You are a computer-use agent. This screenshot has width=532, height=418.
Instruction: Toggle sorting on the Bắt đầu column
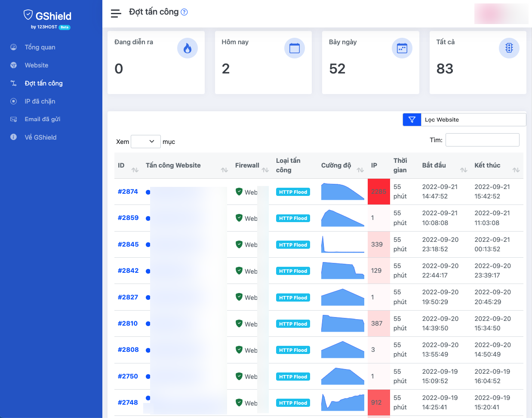tap(464, 170)
